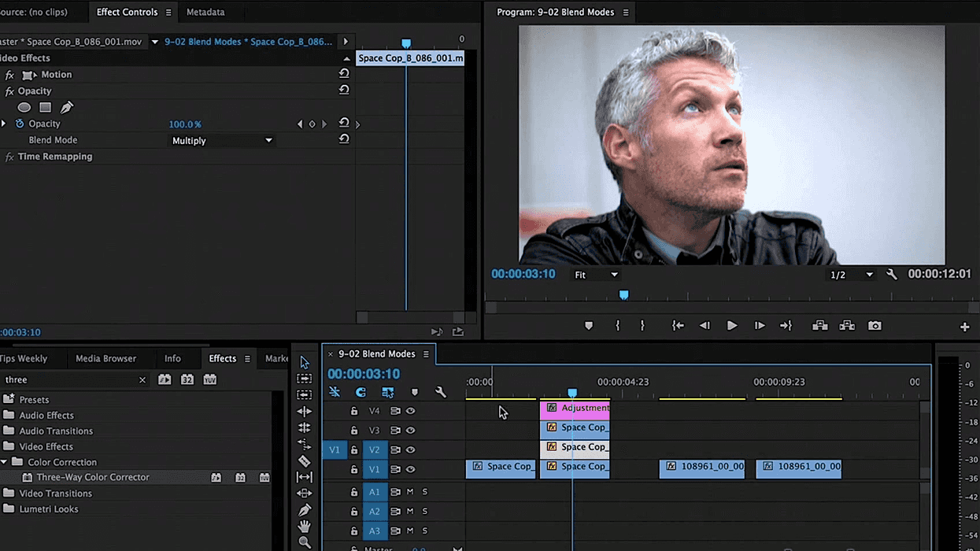Select the 9-02 Blend Modes sequence tab
980x551 pixels.
pyautogui.click(x=376, y=354)
